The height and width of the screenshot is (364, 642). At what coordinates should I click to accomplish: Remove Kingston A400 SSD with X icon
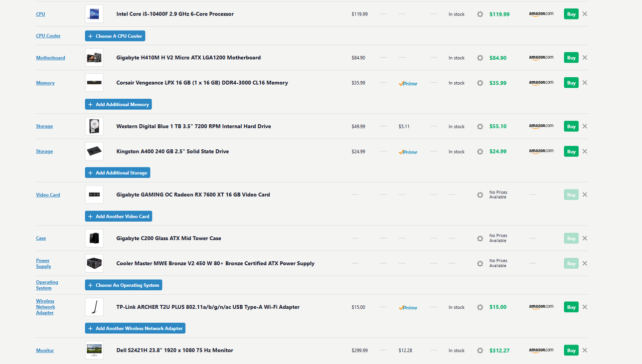(585, 151)
